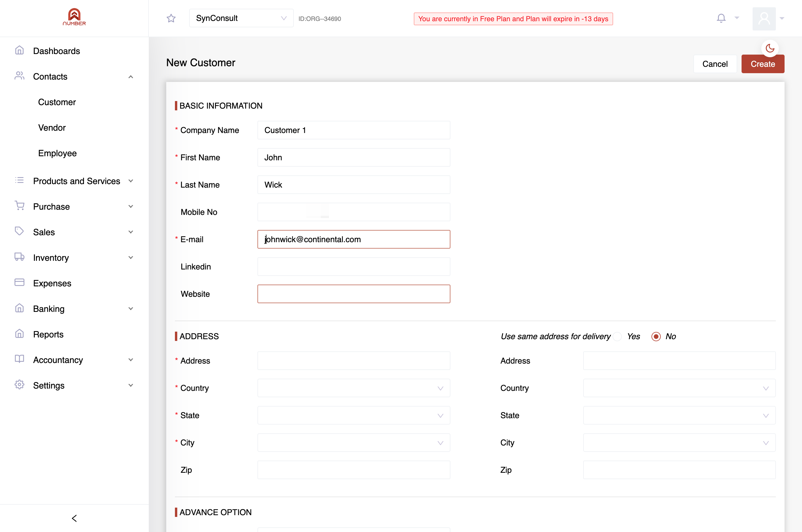Click the Banking building icon
Viewport: 802px width, 532px height.
[19, 308]
